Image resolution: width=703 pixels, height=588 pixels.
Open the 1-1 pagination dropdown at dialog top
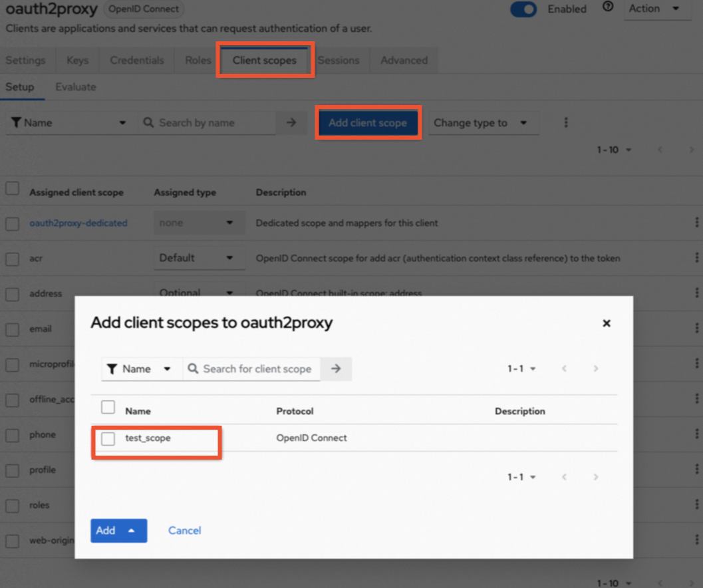click(x=521, y=368)
